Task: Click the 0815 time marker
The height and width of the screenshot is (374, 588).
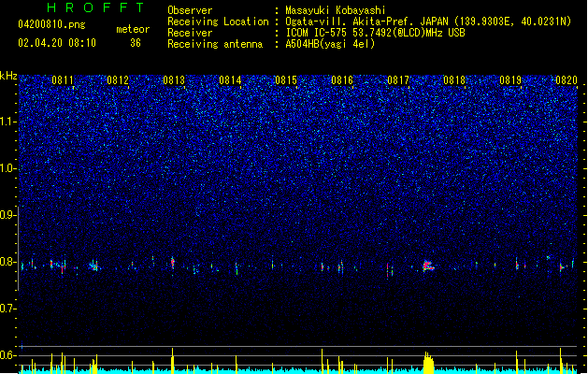Action: pyautogui.click(x=286, y=80)
